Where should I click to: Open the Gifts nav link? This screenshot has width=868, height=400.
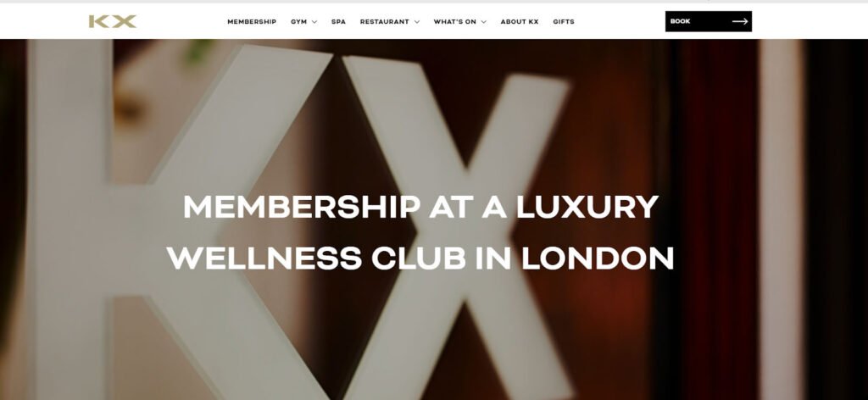564,21
